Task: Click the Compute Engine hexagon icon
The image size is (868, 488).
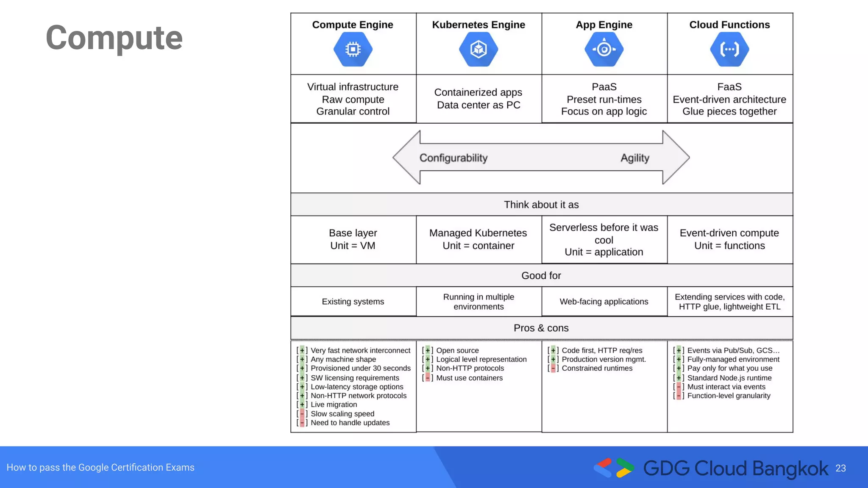Action: click(353, 49)
